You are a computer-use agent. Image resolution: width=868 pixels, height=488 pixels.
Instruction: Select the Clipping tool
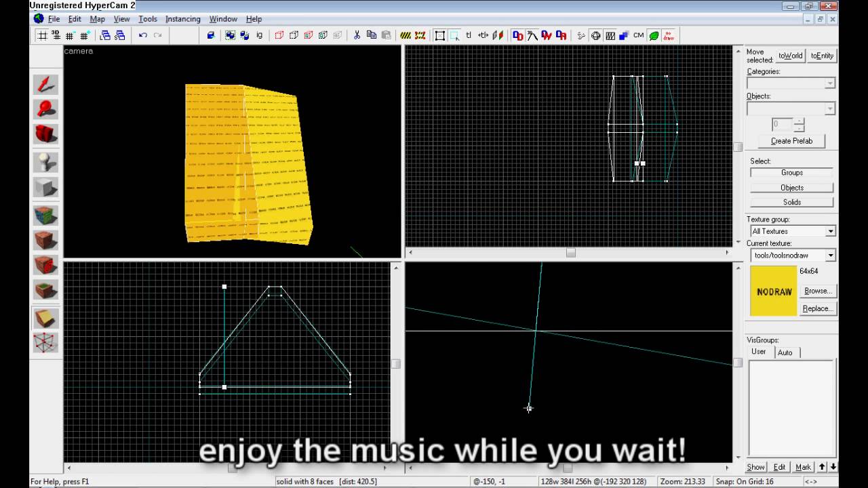45,319
